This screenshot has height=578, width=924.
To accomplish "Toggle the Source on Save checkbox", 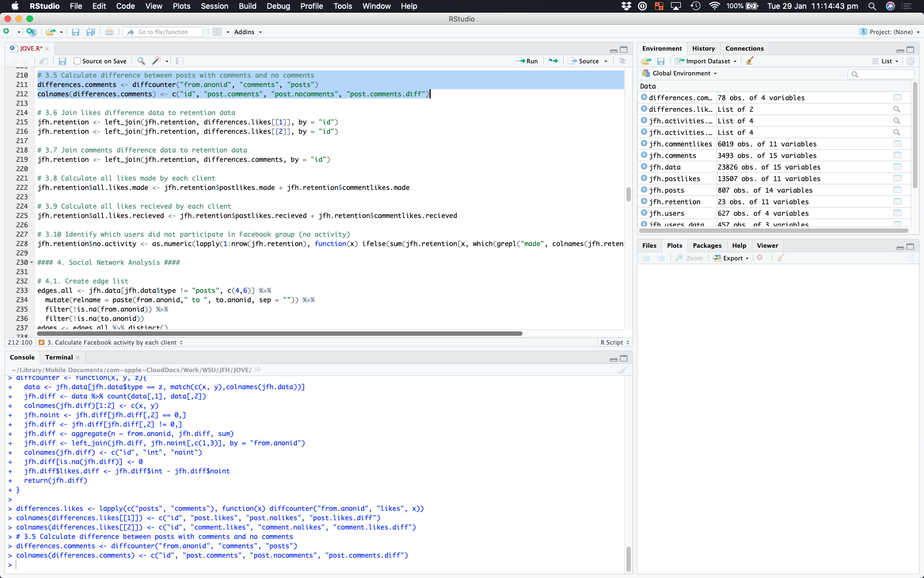I will coord(78,61).
